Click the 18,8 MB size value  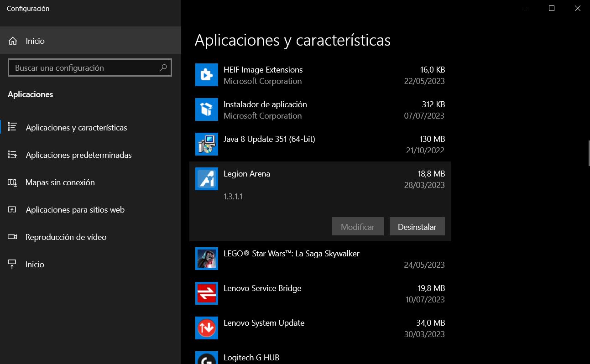click(x=431, y=174)
